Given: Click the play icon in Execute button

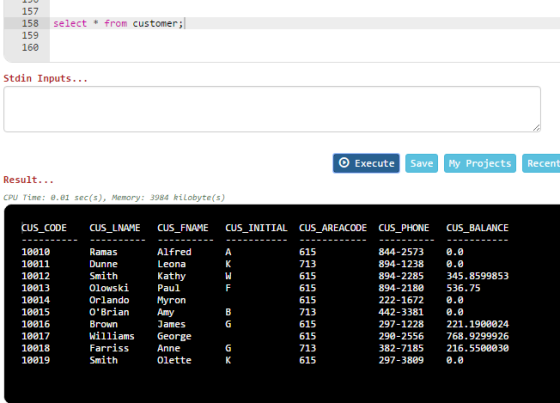Looking at the screenshot, I should (x=344, y=163).
